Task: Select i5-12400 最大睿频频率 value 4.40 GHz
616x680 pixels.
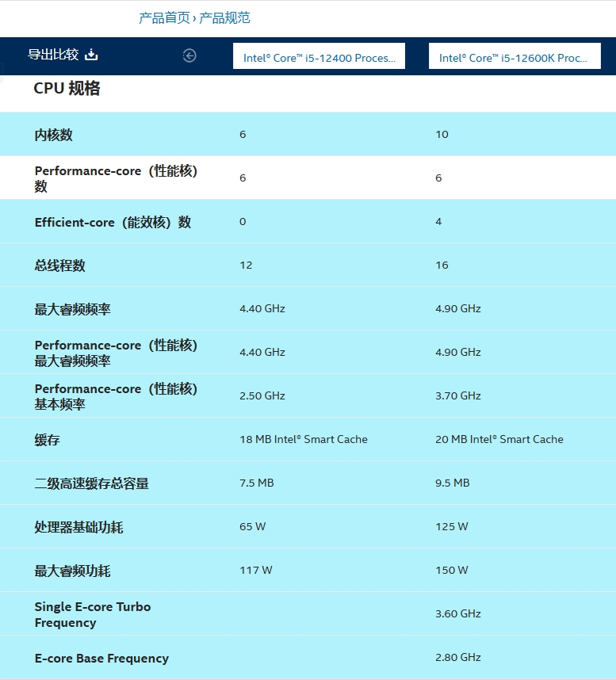Action: coord(262,308)
